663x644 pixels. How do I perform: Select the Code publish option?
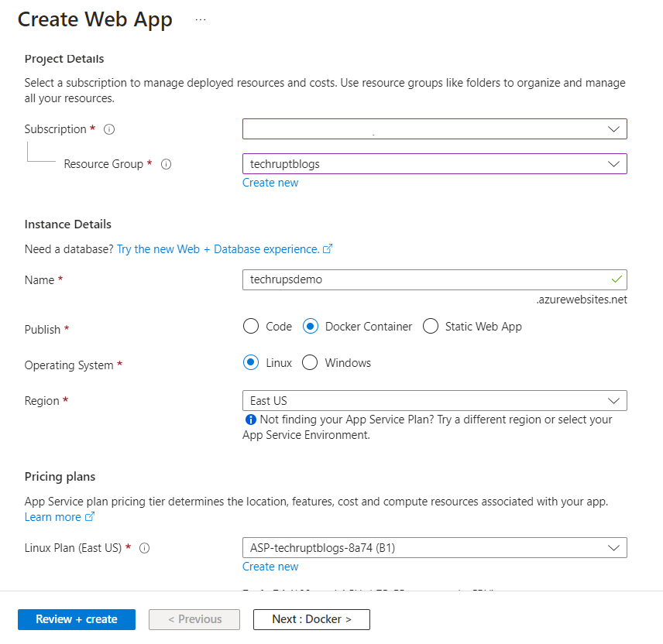pos(251,327)
